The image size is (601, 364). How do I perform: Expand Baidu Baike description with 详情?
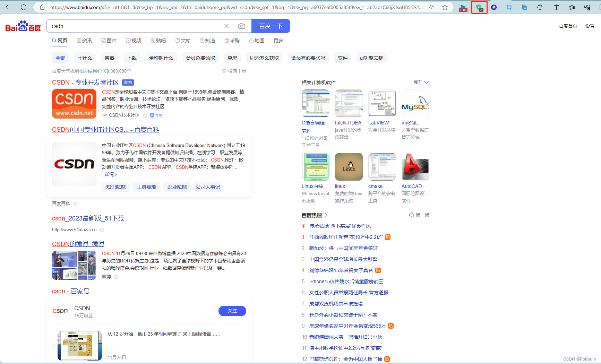[x=111, y=174]
